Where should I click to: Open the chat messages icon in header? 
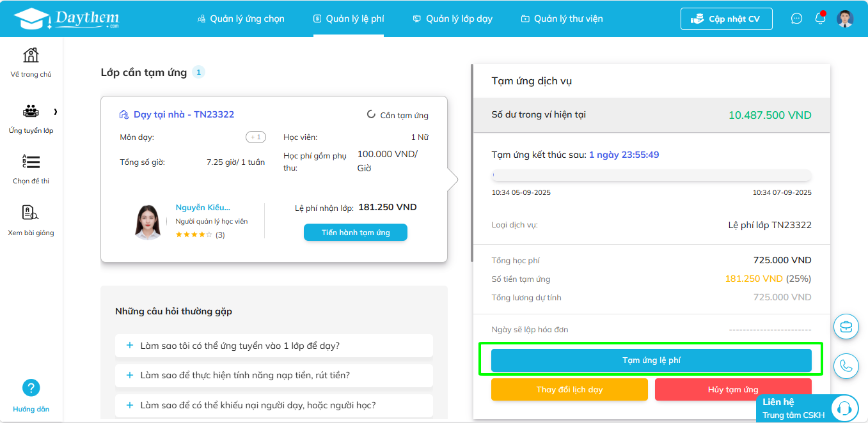pos(796,19)
